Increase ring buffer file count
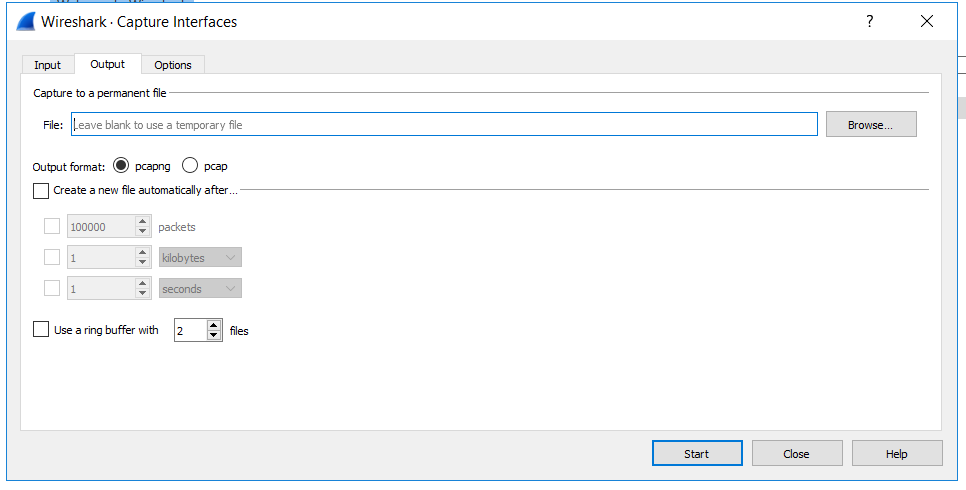The height and width of the screenshot is (490, 966). tap(214, 325)
